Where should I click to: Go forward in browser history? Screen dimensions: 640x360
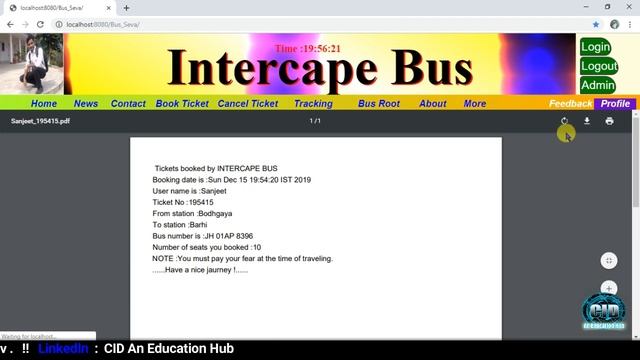coord(25,24)
